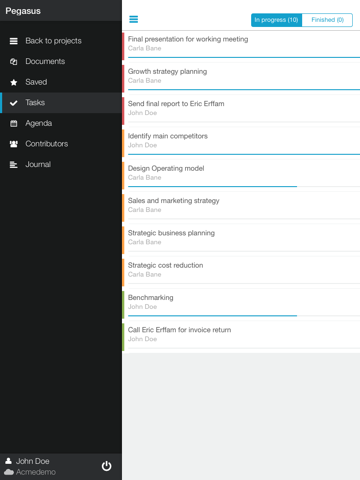Click the Contributors people icon
Image resolution: width=360 pixels, height=480 pixels.
tap(14, 144)
